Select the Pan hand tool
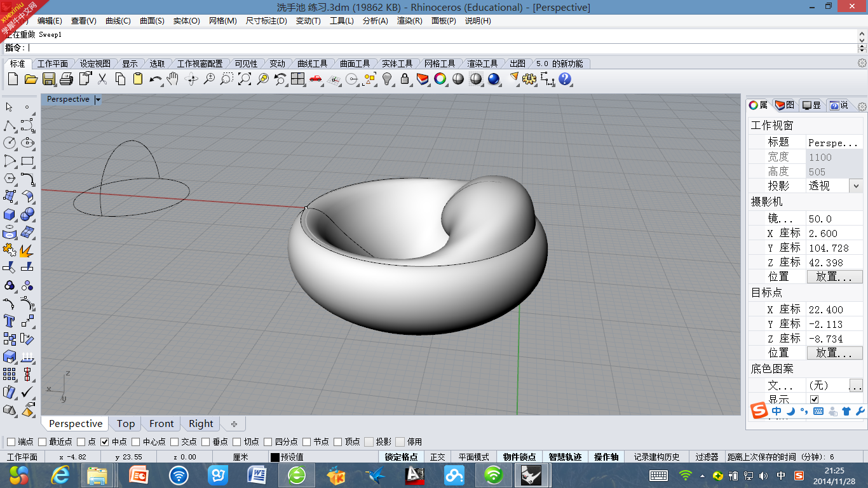The height and width of the screenshot is (488, 868). pos(172,79)
